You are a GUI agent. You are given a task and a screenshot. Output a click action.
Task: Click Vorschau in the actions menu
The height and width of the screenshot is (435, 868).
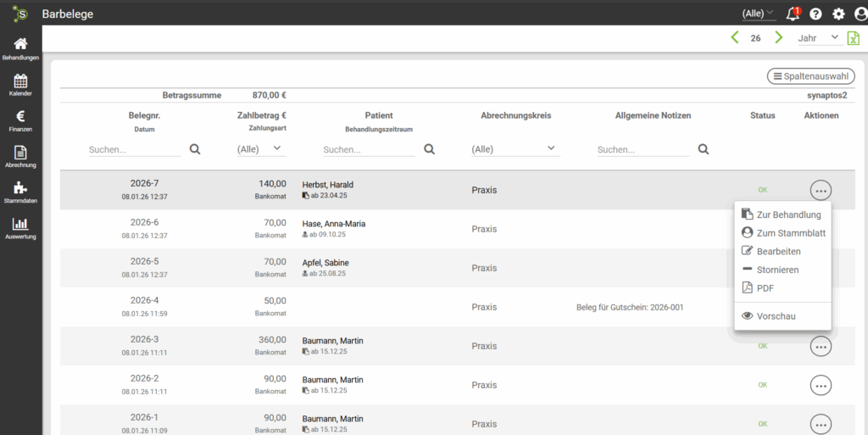pyautogui.click(x=776, y=316)
